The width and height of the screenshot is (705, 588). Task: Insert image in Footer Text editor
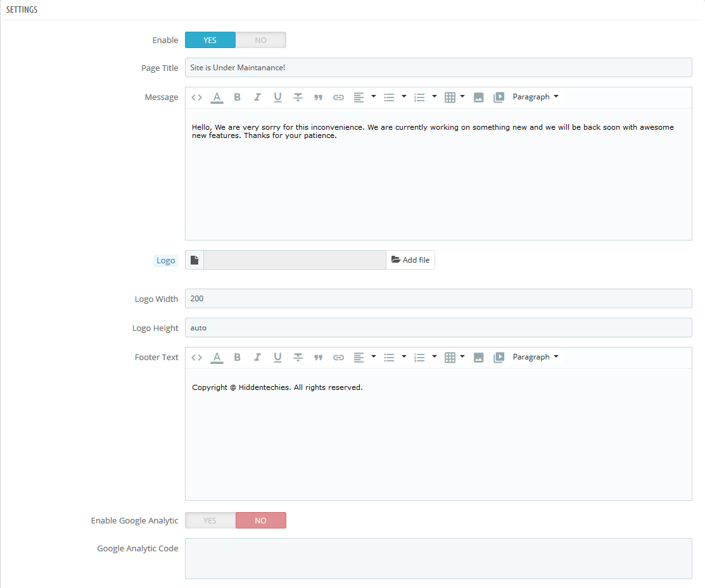479,358
